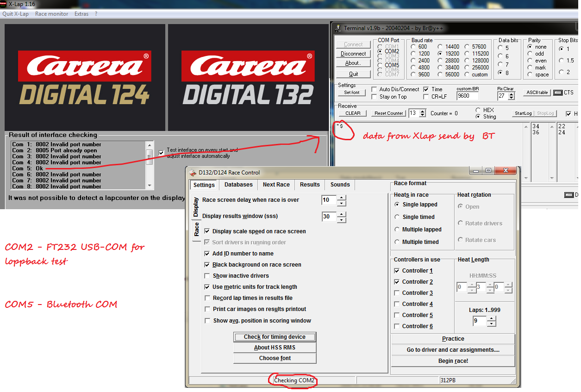The image size is (581, 392).
Task: Click the custom BR input field
Action: 469,96
